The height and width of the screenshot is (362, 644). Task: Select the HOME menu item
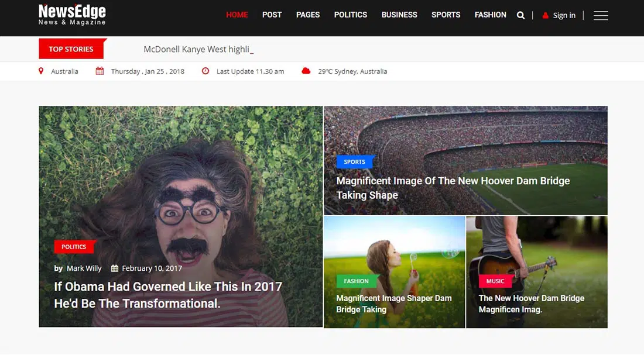[237, 15]
